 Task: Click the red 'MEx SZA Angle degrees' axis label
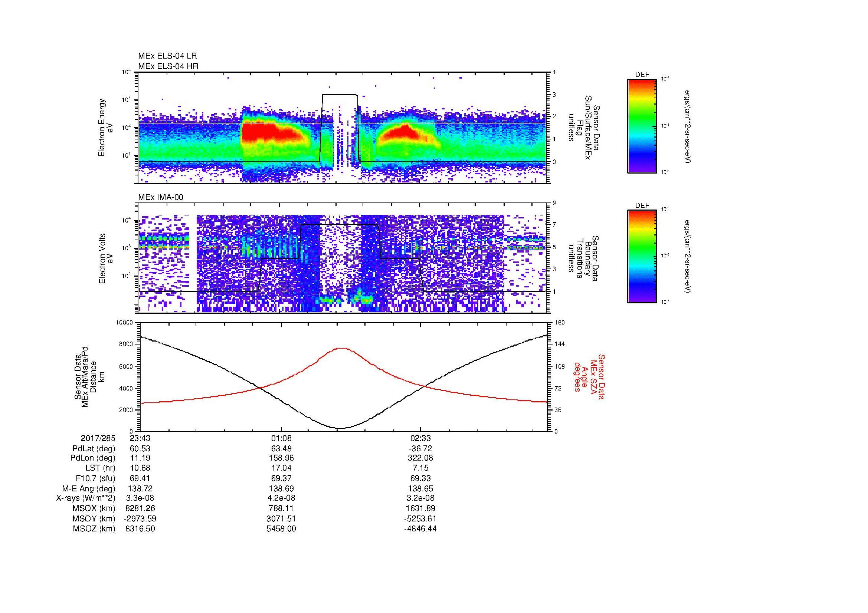click(589, 376)
